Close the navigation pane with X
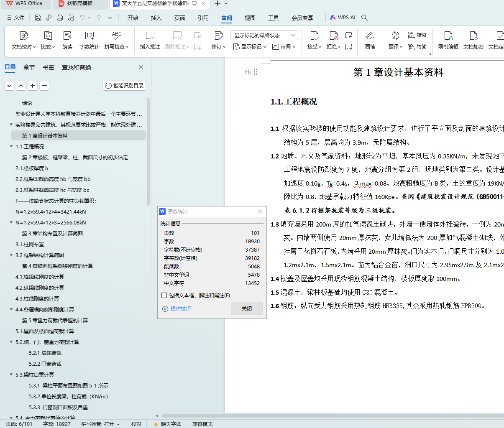Image resolution: width=504 pixels, height=428 pixels. tap(141, 67)
